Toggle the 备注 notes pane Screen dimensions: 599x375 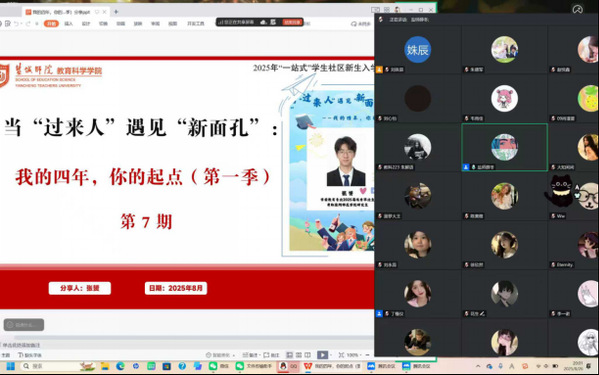click(250, 355)
